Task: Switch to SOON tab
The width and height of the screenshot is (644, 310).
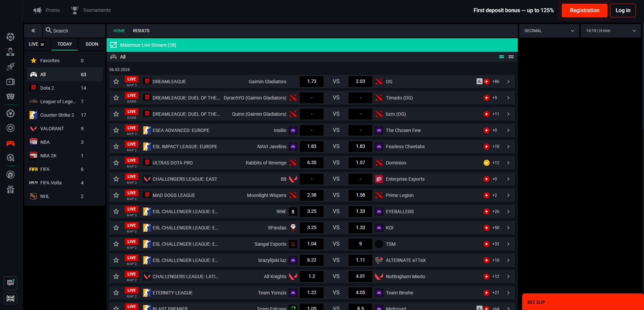Action: [92, 44]
